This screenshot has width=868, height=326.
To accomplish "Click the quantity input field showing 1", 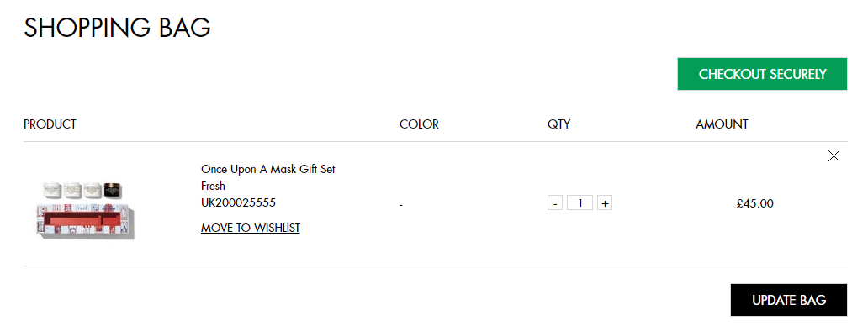I will [580, 203].
